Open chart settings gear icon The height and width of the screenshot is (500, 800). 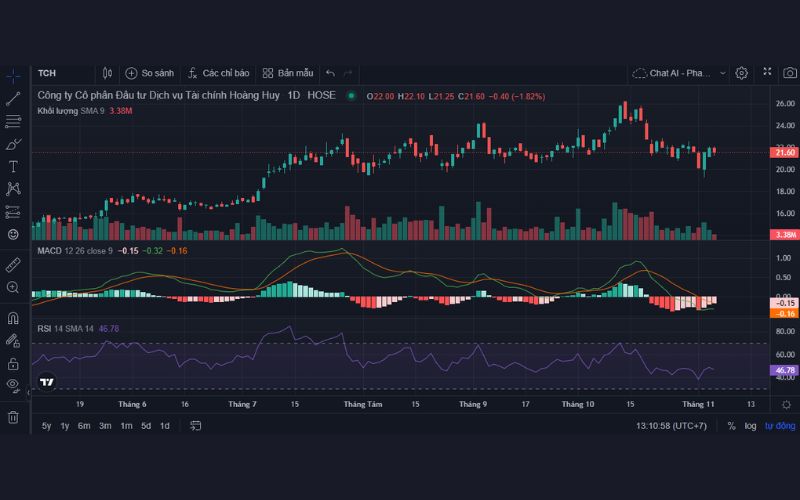coord(741,73)
